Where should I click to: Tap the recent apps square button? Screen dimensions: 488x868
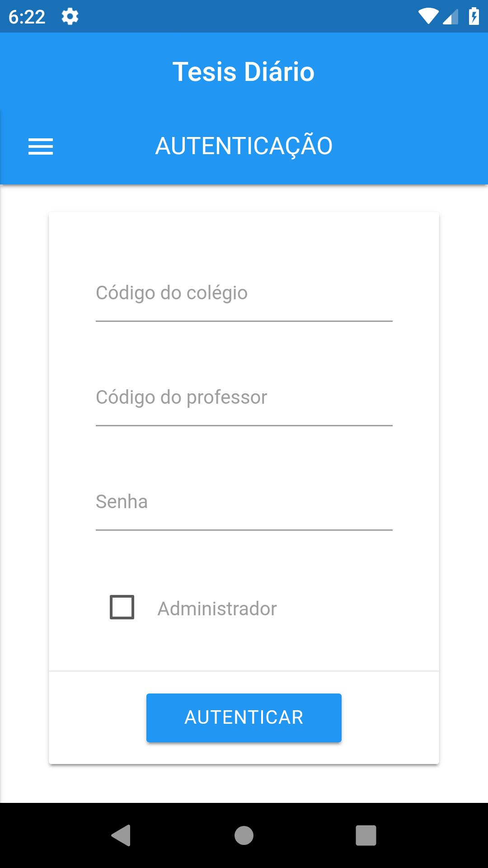coord(366,835)
